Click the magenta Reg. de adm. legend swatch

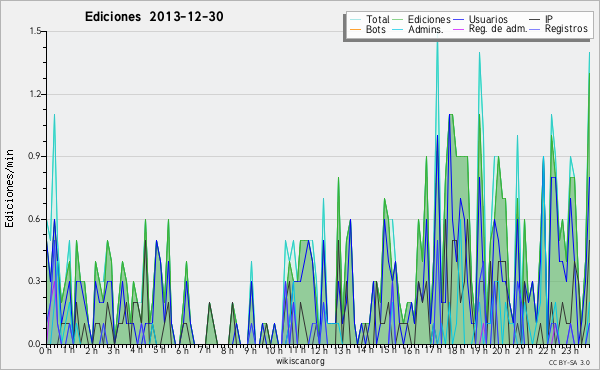pyautogui.click(x=458, y=29)
